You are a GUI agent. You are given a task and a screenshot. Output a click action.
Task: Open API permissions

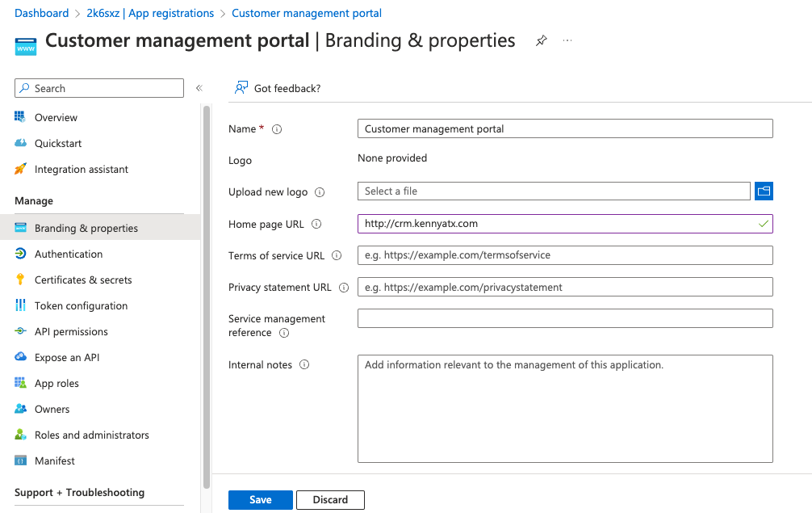pyautogui.click(x=71, y=331)
